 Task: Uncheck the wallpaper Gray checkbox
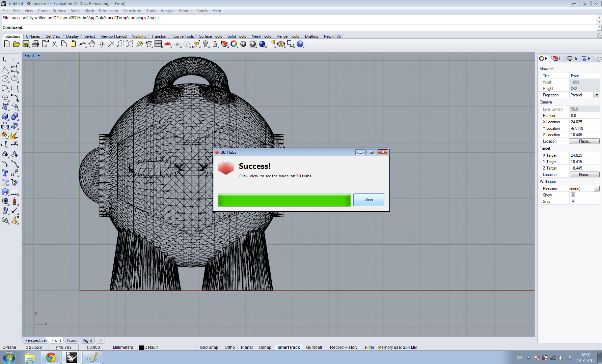pyautogui.click(x=573, y=201)
